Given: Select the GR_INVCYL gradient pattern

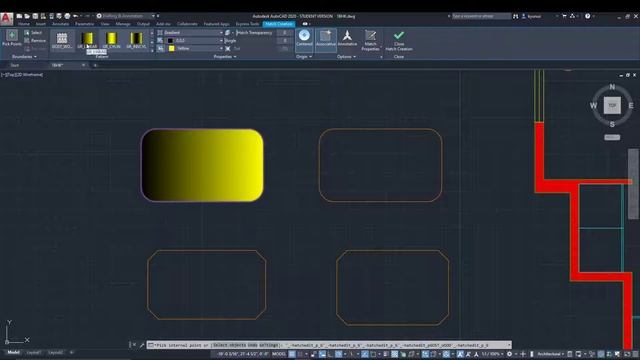Looking at the screenshot, I should click(x=136, y=40).
